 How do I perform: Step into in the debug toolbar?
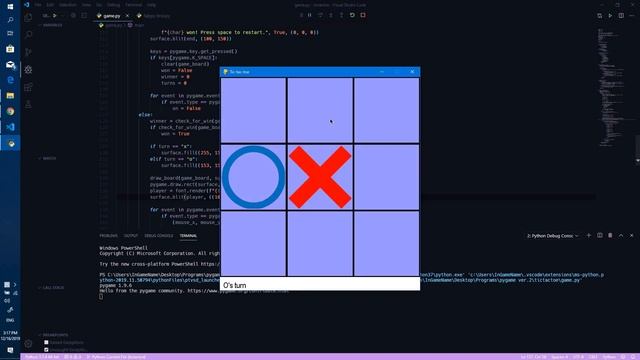331,15
